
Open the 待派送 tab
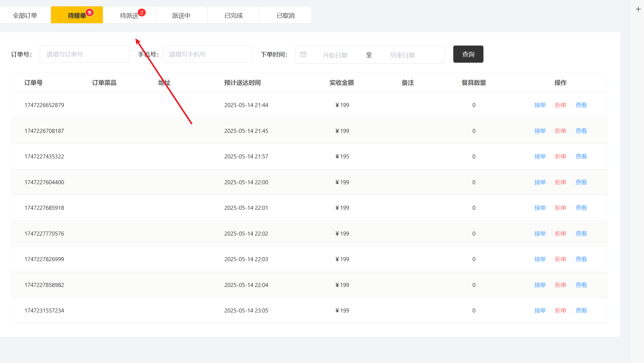point(129,15)
